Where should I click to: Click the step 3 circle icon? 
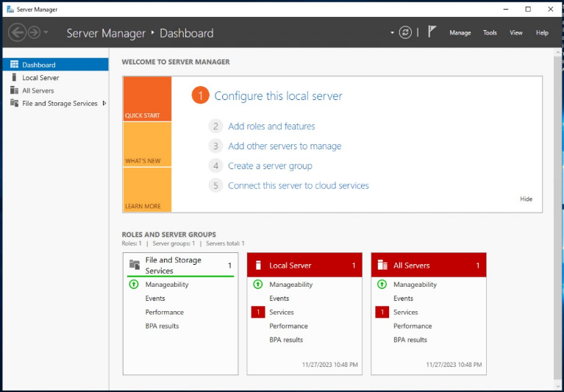pyautogui.click(x=215, y=146)
